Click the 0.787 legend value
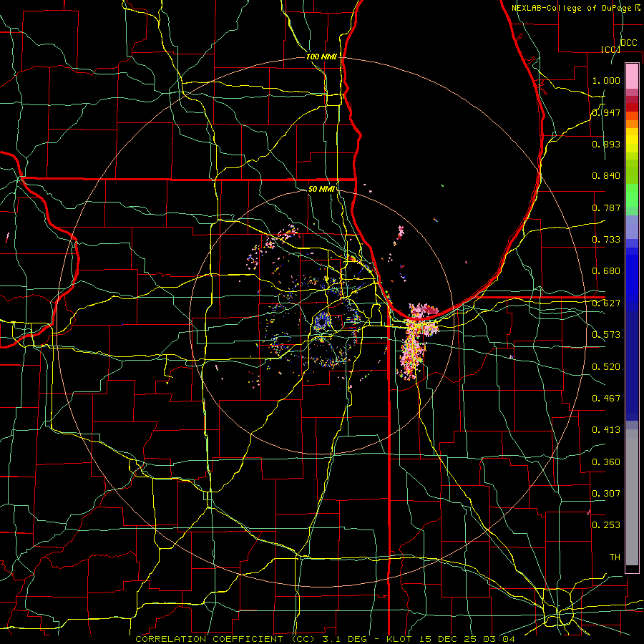This screenshot has height=644, width=644. (606, 208)
